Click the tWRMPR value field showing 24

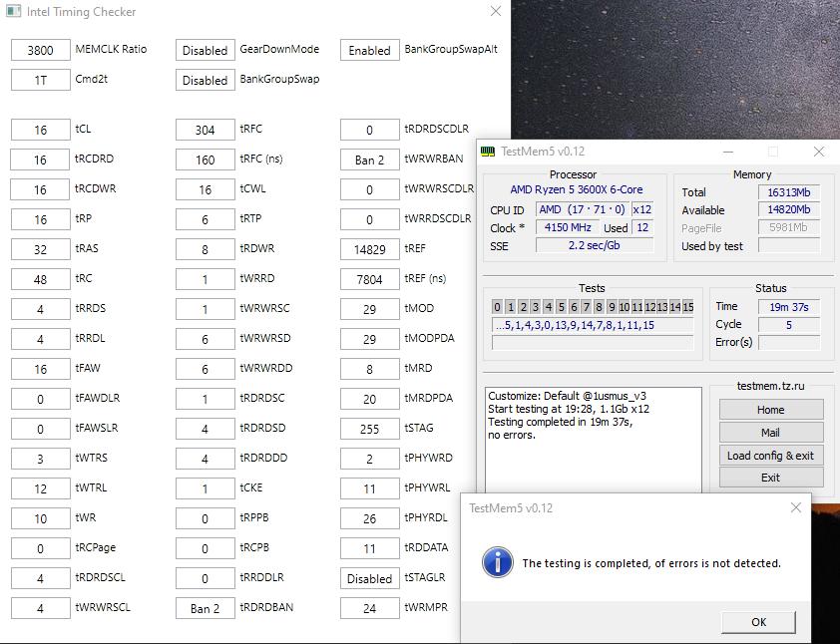pyautogui.click(x=370, y=608)
